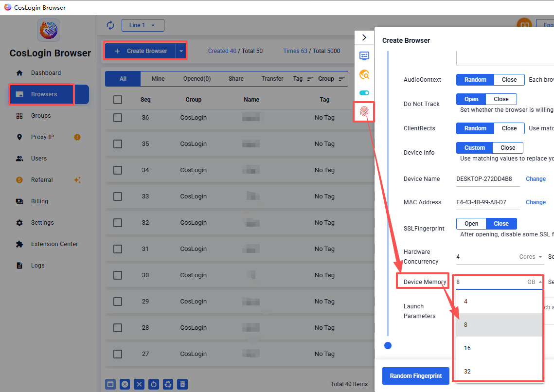Viewport: 554px width, 392px height.
Task: Click the Referral coin icon
Action: [19, 180]
